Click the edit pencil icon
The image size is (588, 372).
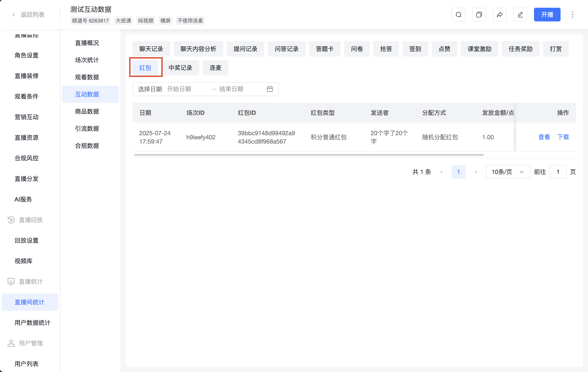click(x=520, y=15)
